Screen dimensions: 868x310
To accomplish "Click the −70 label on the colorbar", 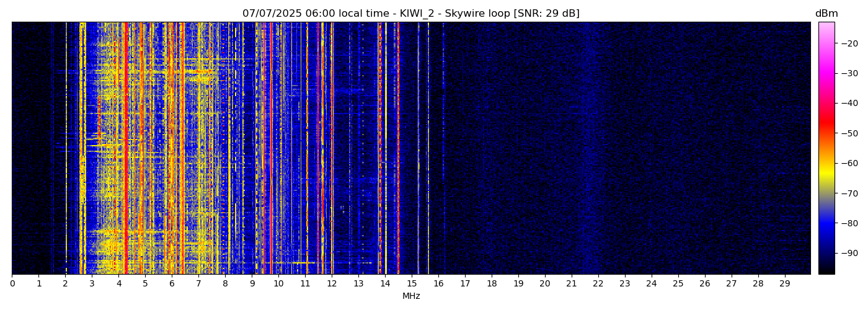I will click(849, 193).
